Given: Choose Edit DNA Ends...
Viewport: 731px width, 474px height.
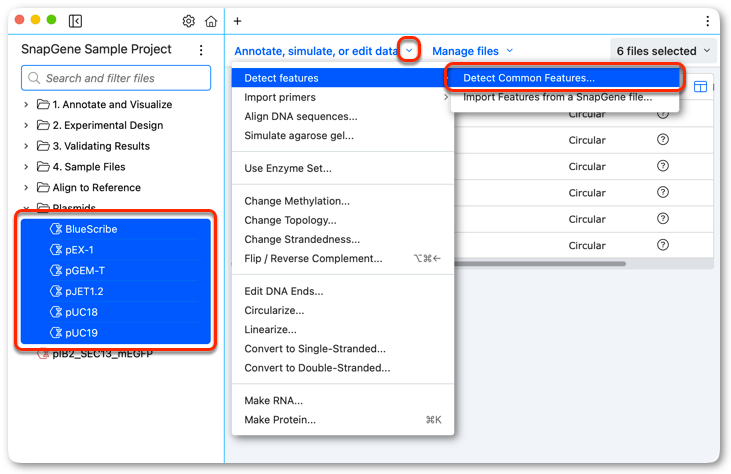Looking at the screenshot, I should pyautogui.click(x=343, y=291).
